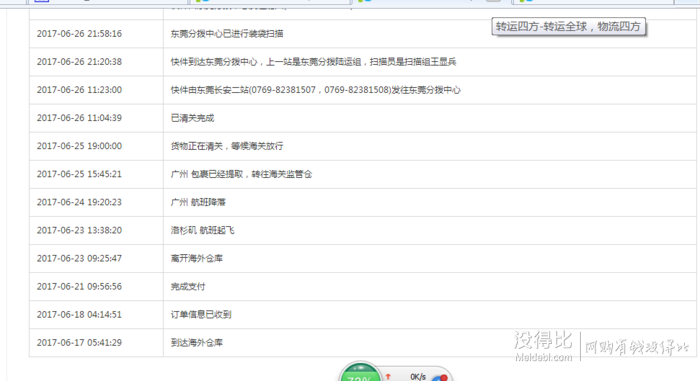Screen dimensions: 700x381
Task: Select timestamp 2017-06-21 09:56:56
Action: 79,287
